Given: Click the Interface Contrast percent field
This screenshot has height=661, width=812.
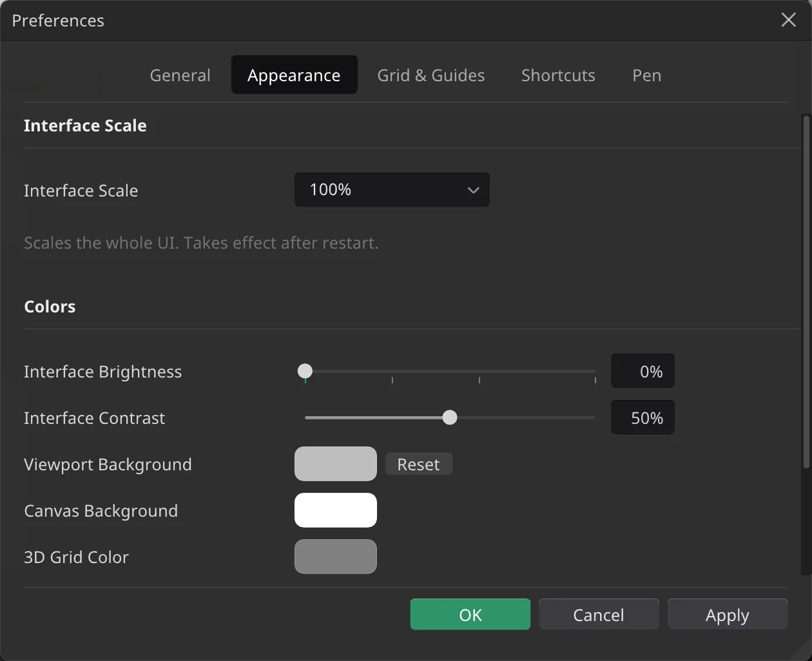Looking at the screenshot, I should (x=643, y=417).
